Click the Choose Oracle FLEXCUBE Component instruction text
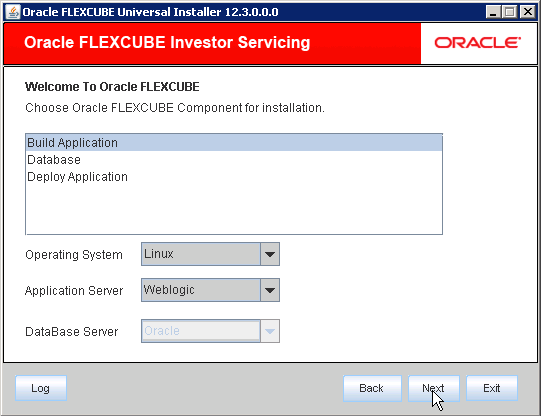The image size is (541, 416). tap(175, 108)
